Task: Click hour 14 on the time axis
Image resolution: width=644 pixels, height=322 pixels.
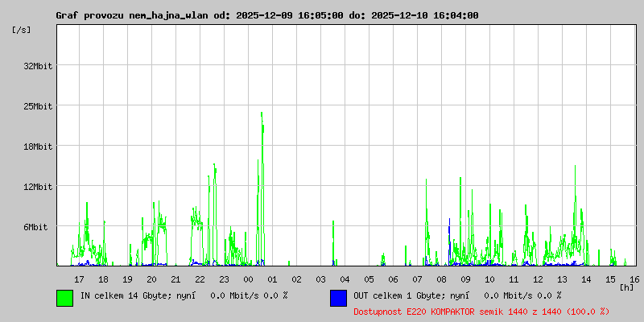Action: click(586, 279)
